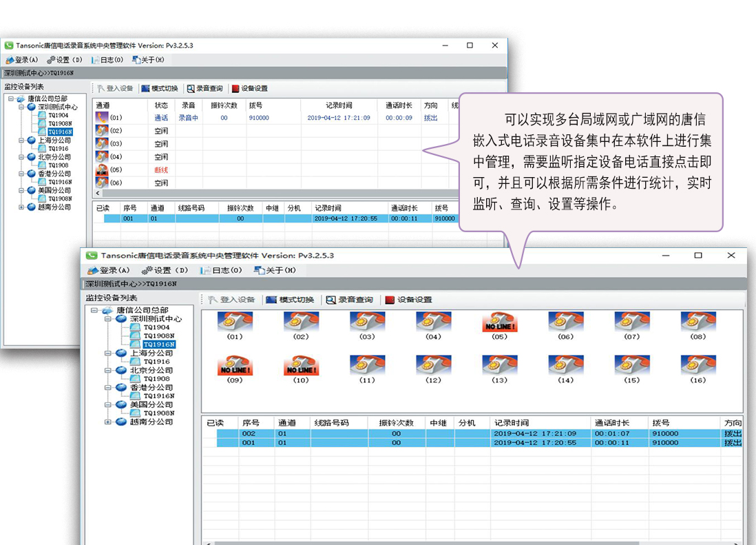Open the 设置(D) menu in back window
The width and height of the screenshot is (756, 545).
[x=65, y=60]
